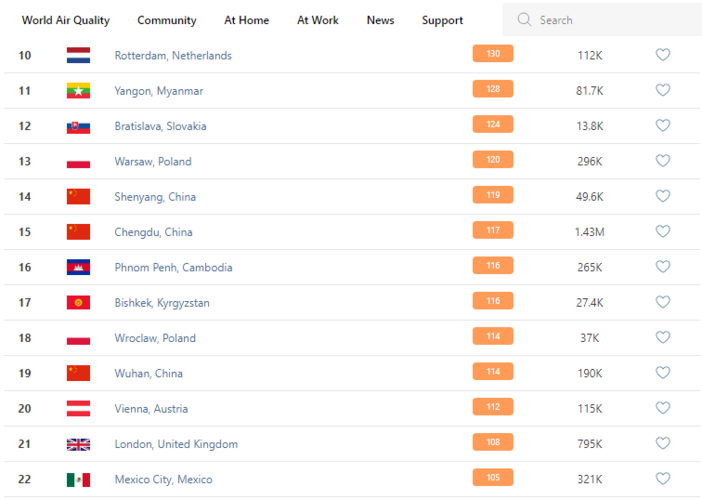Open the Community menu item

tap(167, 20)
